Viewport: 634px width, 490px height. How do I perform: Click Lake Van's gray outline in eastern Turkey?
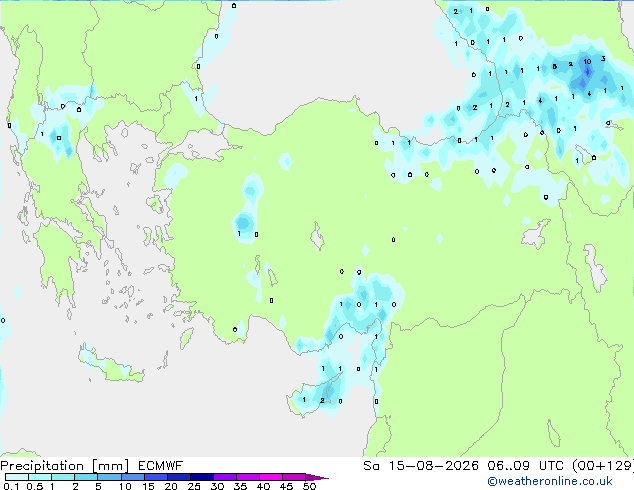[536, 234]
